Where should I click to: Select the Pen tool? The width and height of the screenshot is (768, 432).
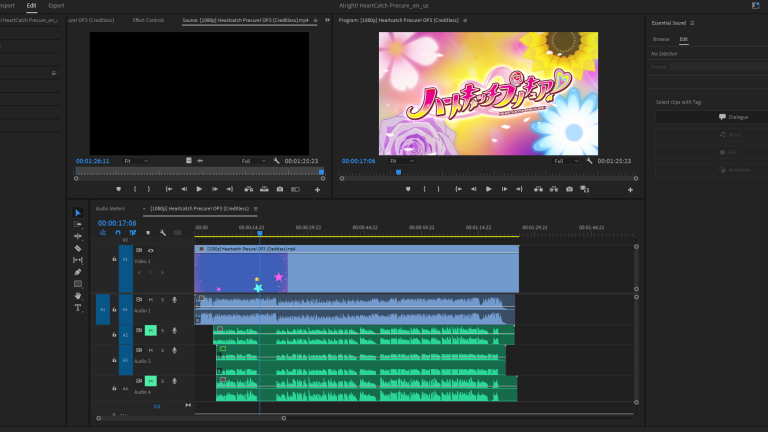tap(78, 272)
